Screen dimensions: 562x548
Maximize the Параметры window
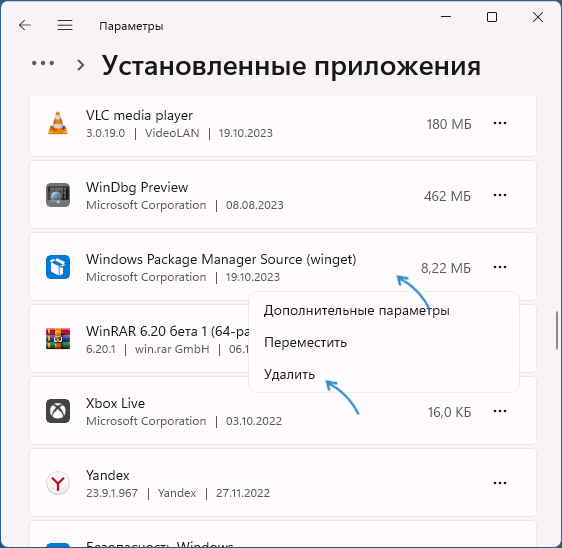tap(492, 17)
